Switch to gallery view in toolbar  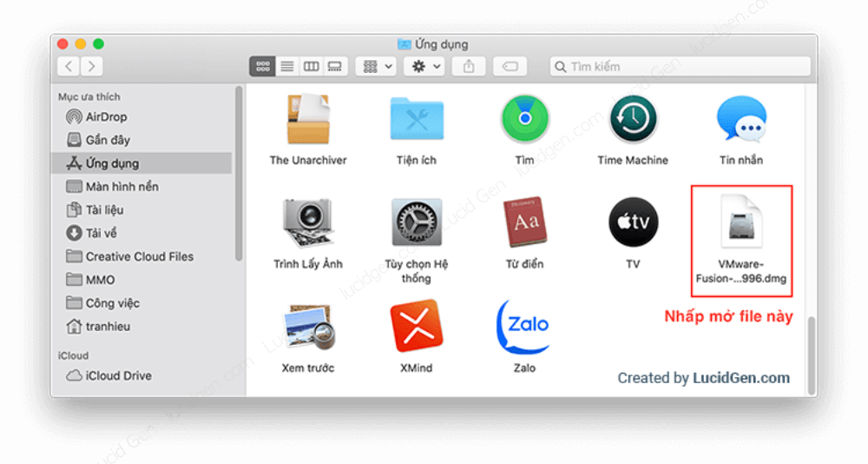click(x=335, y=67)
